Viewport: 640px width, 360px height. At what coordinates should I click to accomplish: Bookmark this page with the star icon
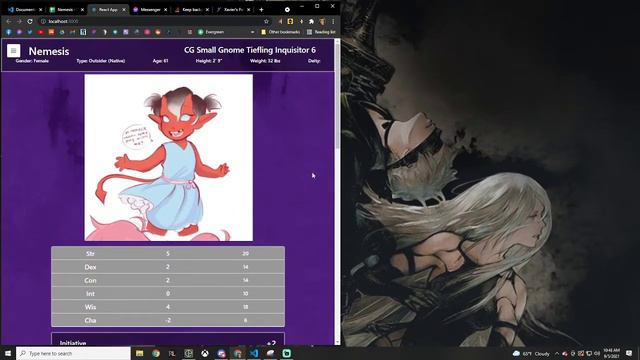coord(266,21)
